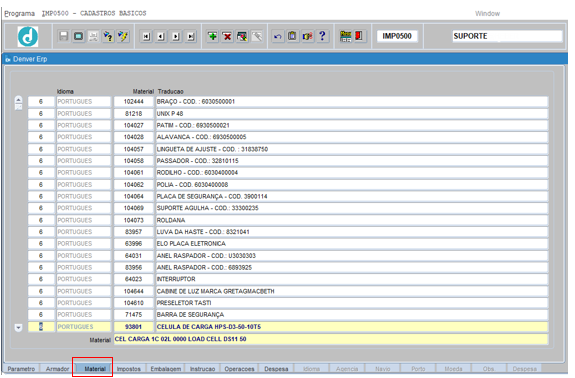Select 'PATIM - COD.: 6930500021' row
Viewport: 575px width, 378px height.
(352, 125)
